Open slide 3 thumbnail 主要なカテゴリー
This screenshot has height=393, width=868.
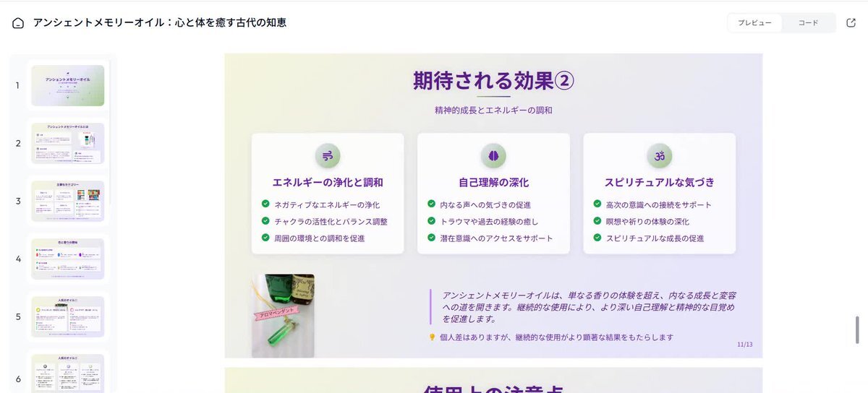click(67, 201)
